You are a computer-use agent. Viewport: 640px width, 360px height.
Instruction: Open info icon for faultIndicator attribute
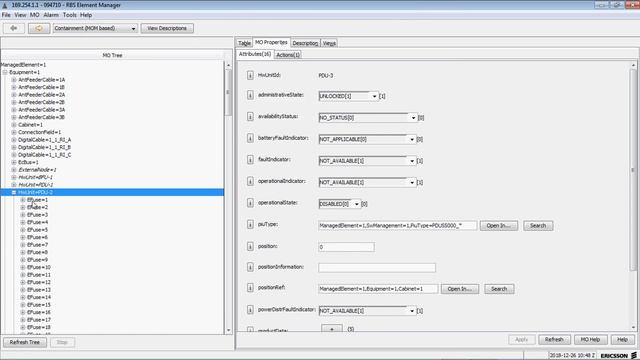point(250,160)
